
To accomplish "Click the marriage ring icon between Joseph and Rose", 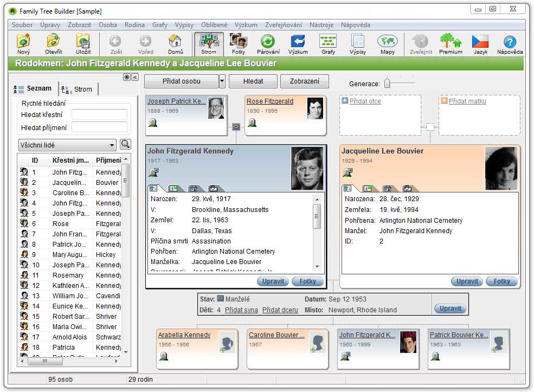I will (236, 127).
